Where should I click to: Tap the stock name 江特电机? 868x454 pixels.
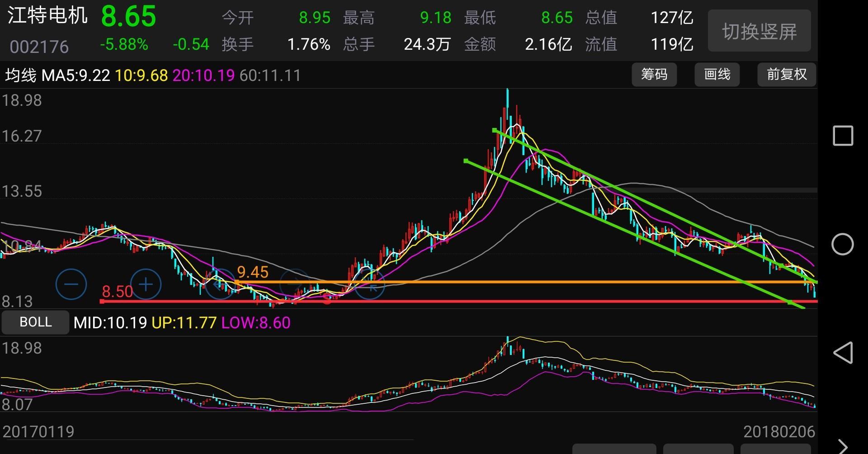click(x=47, y=15)
